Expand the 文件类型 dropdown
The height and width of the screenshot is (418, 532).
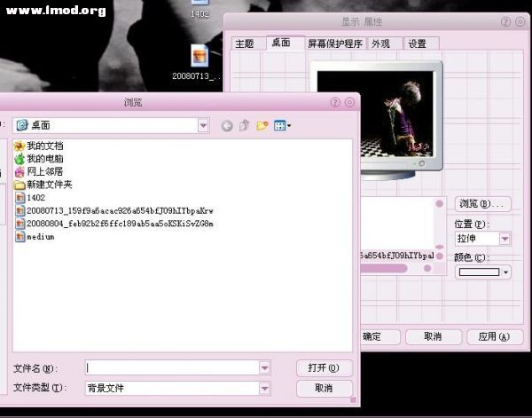[x=264, y=388]
